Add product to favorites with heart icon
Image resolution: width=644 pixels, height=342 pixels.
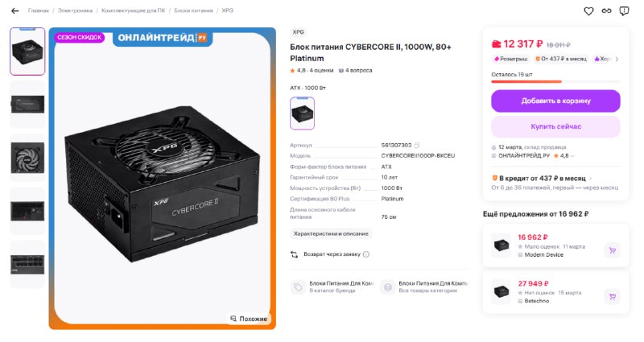[x=588, y=11]
